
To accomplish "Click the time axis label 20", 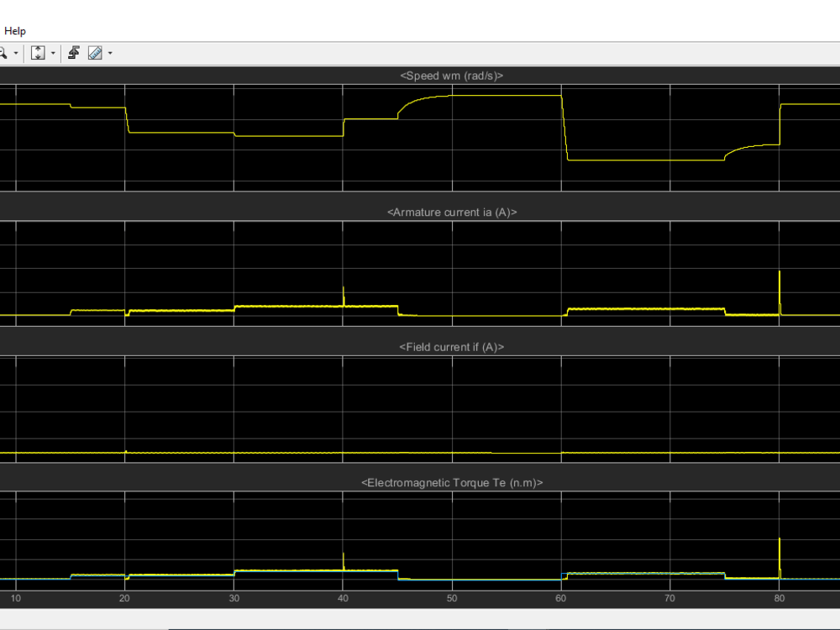I will [124, 598].
